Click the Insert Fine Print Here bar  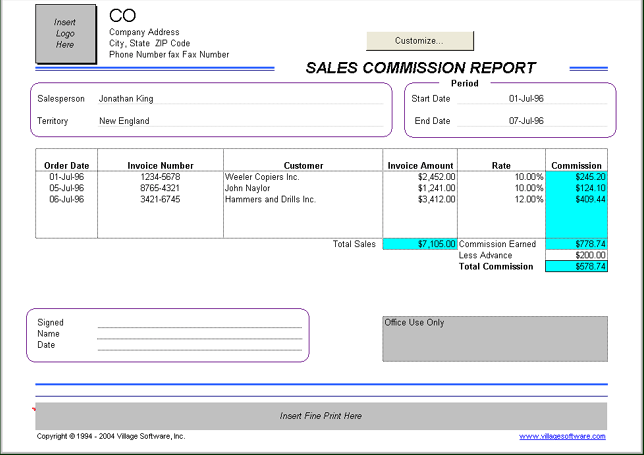[x=320, y=416]
